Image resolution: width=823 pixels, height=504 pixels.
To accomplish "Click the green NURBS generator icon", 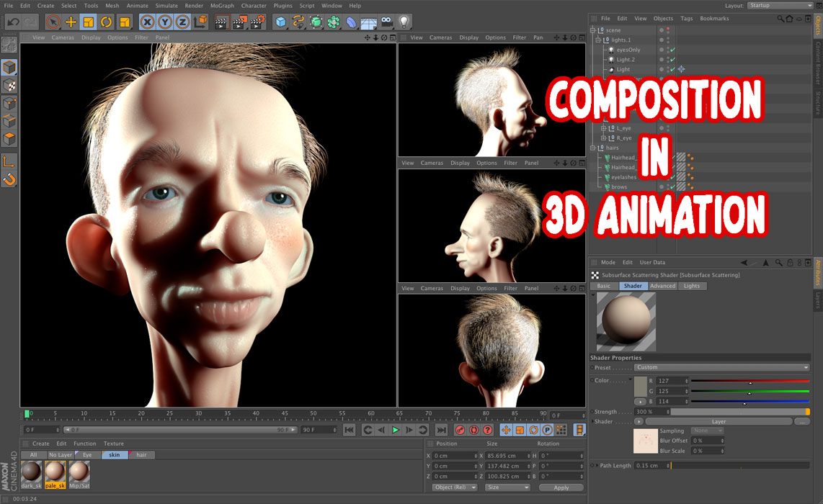I will (x=316, y=22).
